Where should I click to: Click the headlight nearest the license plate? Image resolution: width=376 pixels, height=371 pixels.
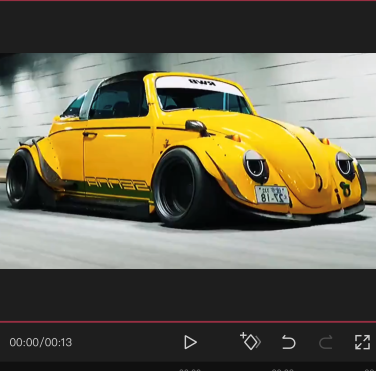(256, 166)
